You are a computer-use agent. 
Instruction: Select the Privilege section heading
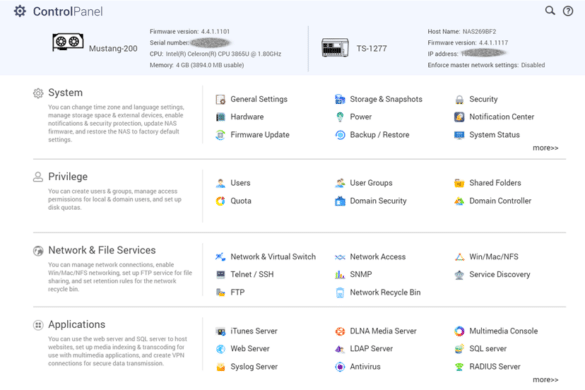[68, 177]
